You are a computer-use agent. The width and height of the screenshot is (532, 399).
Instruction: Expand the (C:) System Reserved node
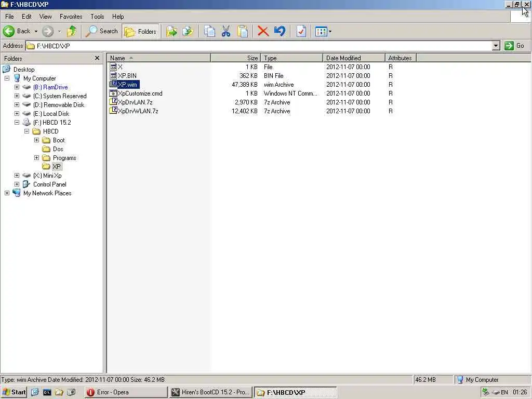17,96
